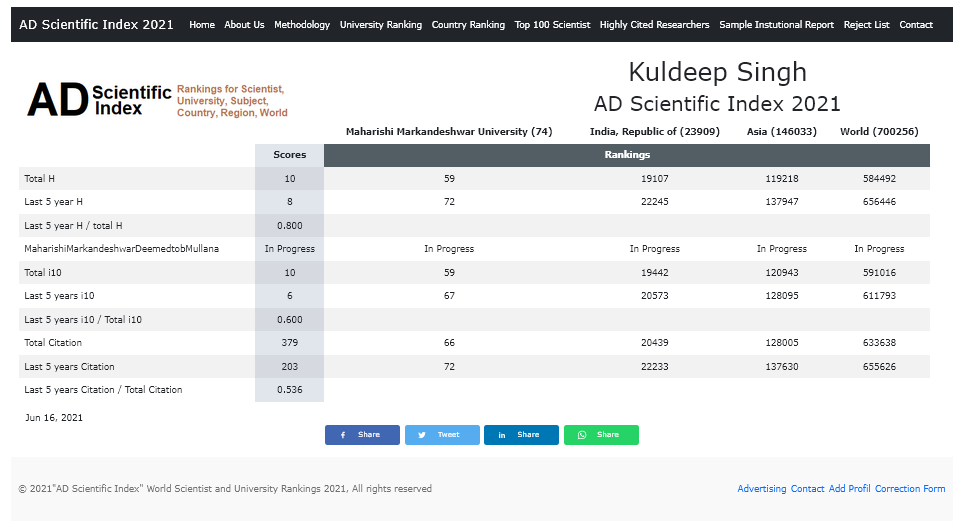Open the Correction Form link
Viewport: 967px width, 529px height.
tap(910, 489)
